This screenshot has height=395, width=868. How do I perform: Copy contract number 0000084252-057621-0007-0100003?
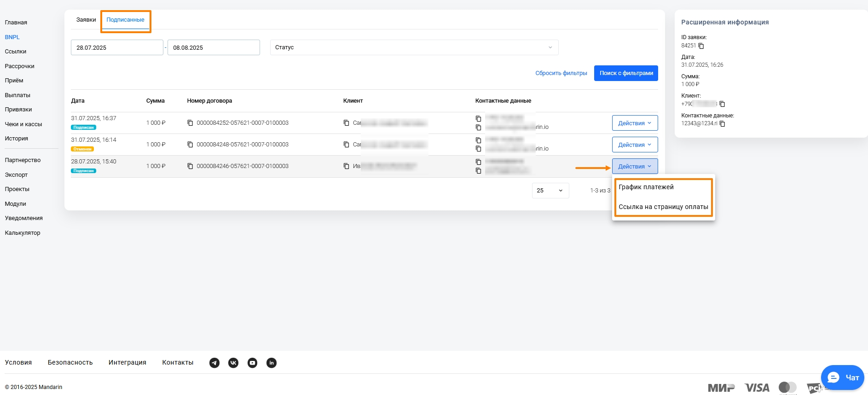190,123
